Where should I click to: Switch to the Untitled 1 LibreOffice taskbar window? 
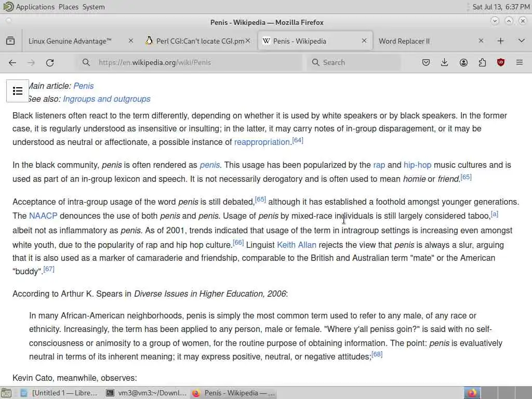click(x=59, y=393)
